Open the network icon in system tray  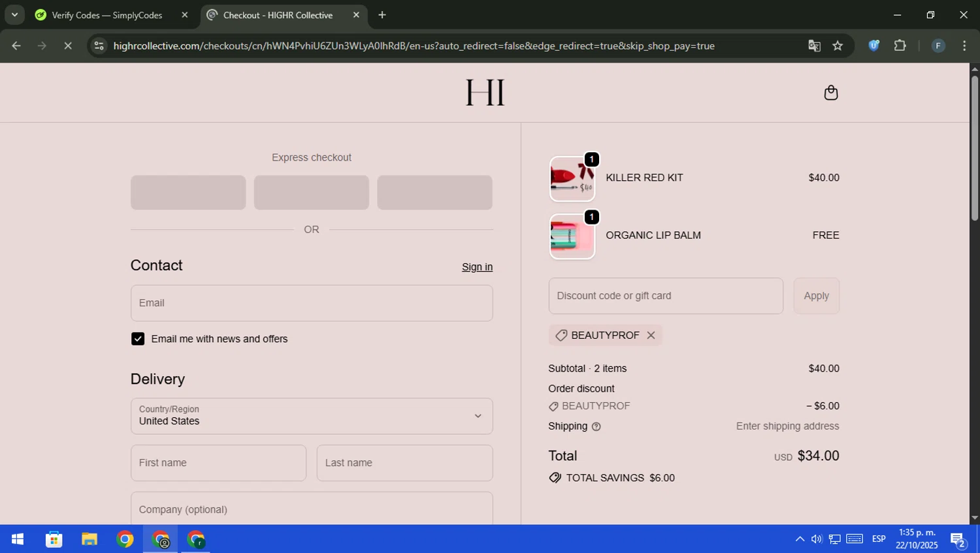coord(835,539)
